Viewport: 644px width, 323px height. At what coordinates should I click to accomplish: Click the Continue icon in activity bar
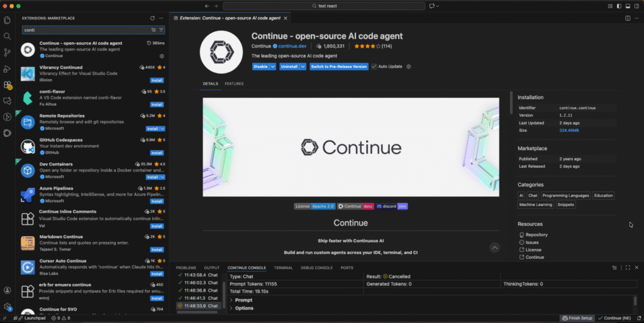pyautogui.click(x=8, y=133)
